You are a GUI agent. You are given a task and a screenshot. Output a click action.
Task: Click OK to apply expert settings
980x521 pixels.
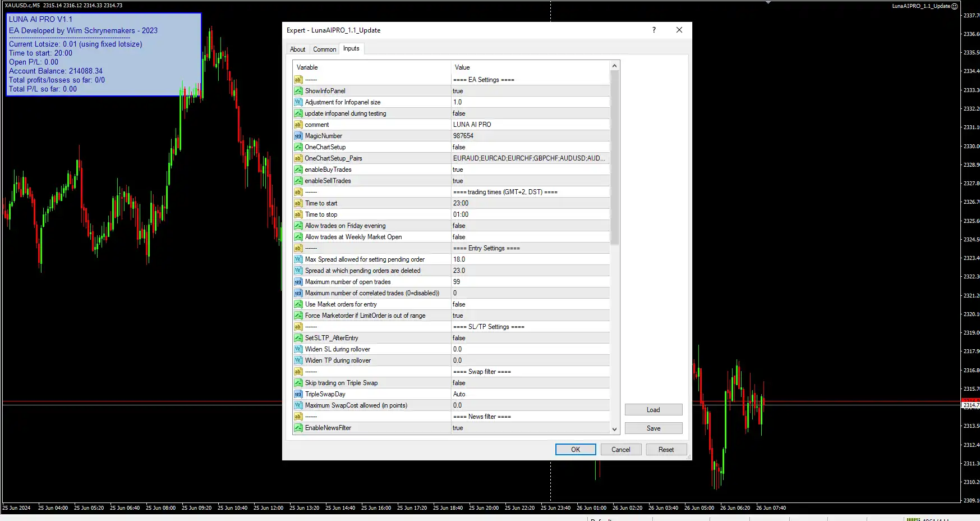click(576, 450)
